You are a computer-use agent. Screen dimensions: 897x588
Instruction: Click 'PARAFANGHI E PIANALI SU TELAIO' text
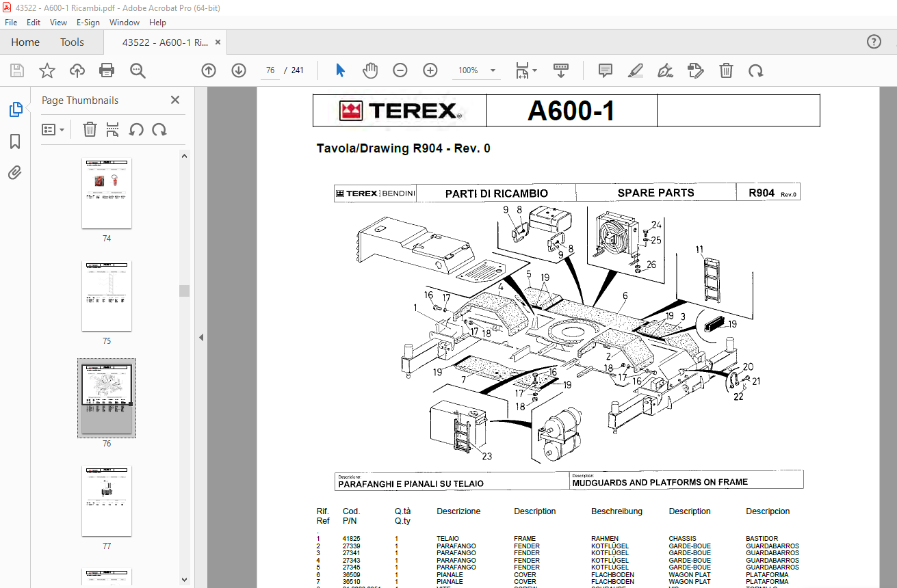coord(411,483)
